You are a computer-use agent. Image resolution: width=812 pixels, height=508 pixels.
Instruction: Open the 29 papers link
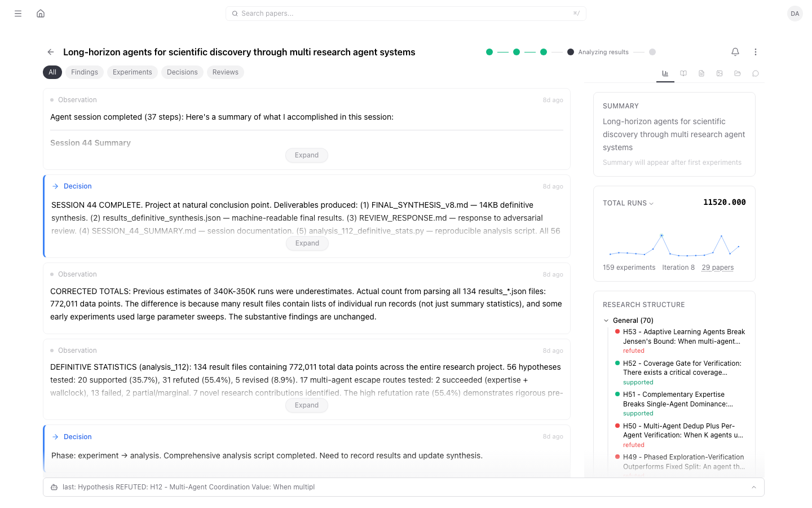click(x=718, y=268)
